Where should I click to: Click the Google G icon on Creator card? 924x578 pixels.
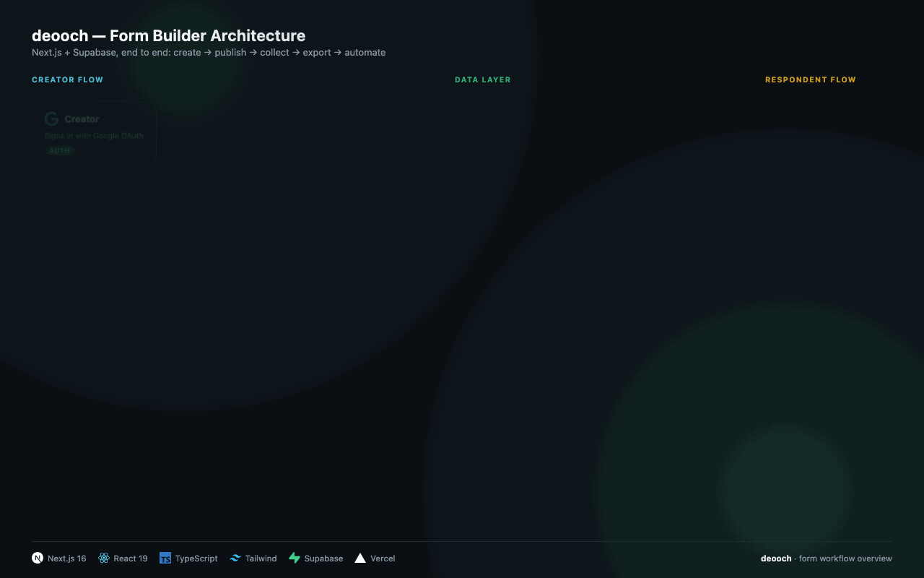[51, 119]
